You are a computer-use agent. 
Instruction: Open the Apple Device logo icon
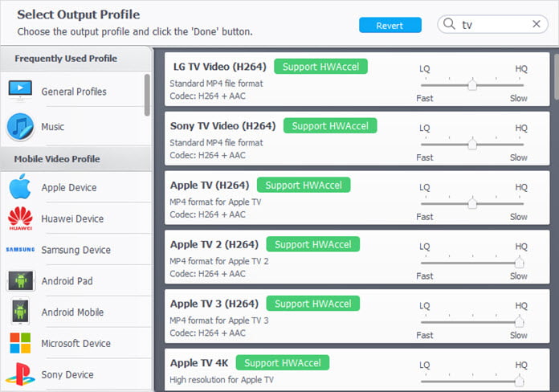pyautogui.click(x=20, y=187)
